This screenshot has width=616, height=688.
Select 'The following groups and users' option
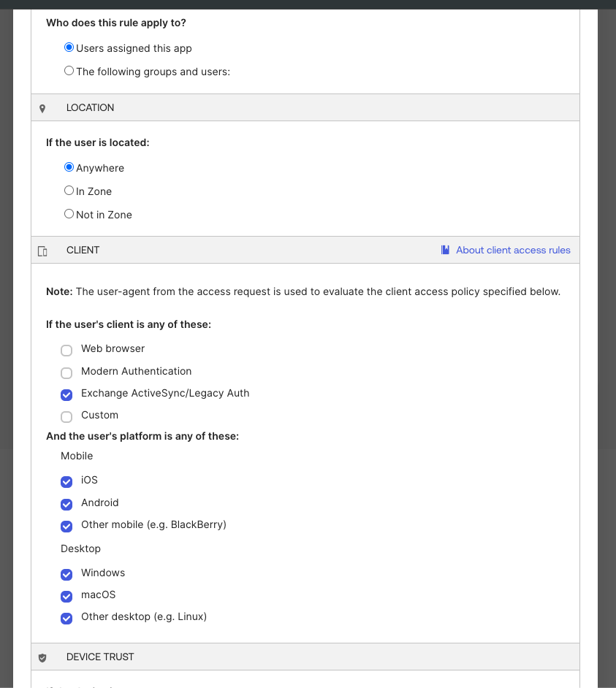coord(69,71)
